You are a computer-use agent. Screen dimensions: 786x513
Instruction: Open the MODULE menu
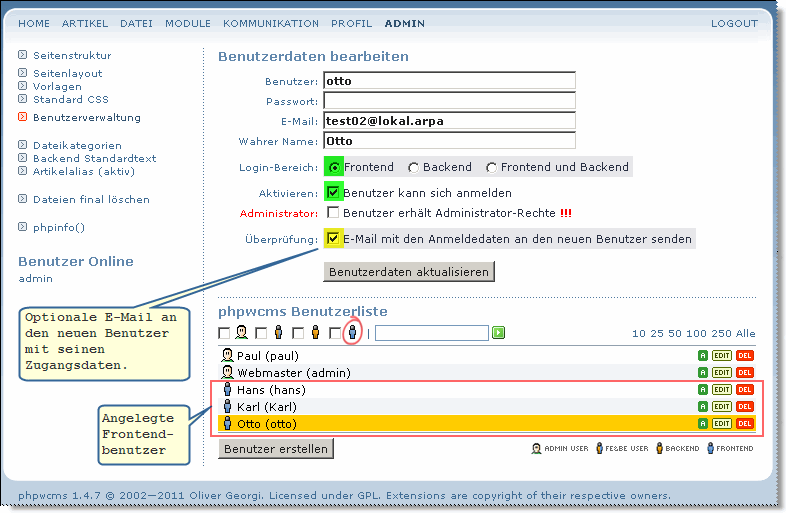(188, 23)
